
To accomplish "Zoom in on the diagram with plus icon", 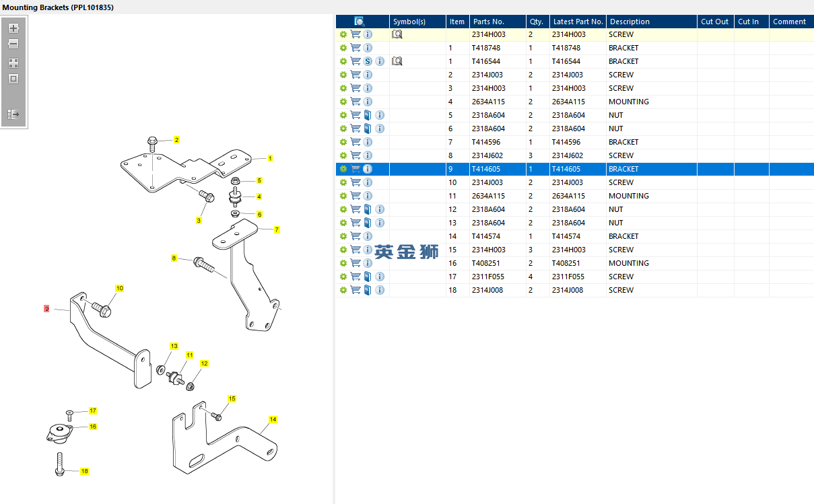I will (13, 28).
